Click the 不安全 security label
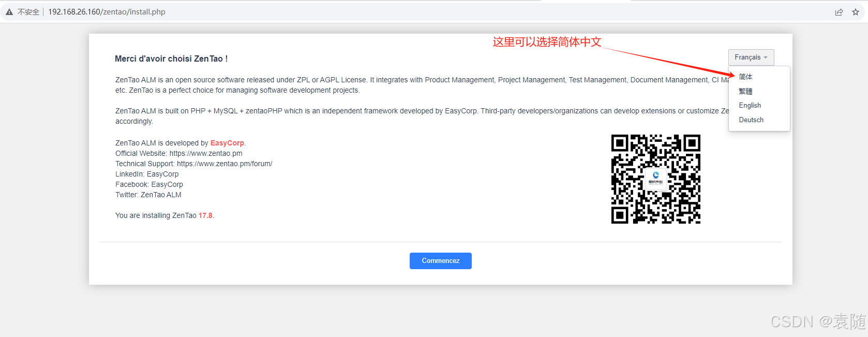 pyautogui.click(x=28, y=12)
